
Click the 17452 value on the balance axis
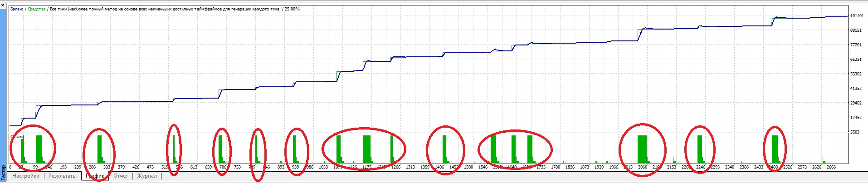coord(856,118)
